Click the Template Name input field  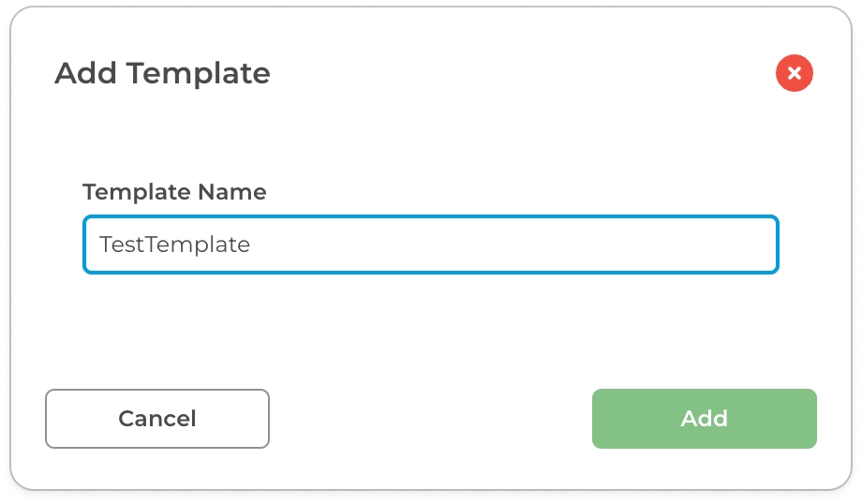click(x=430, y=245)
